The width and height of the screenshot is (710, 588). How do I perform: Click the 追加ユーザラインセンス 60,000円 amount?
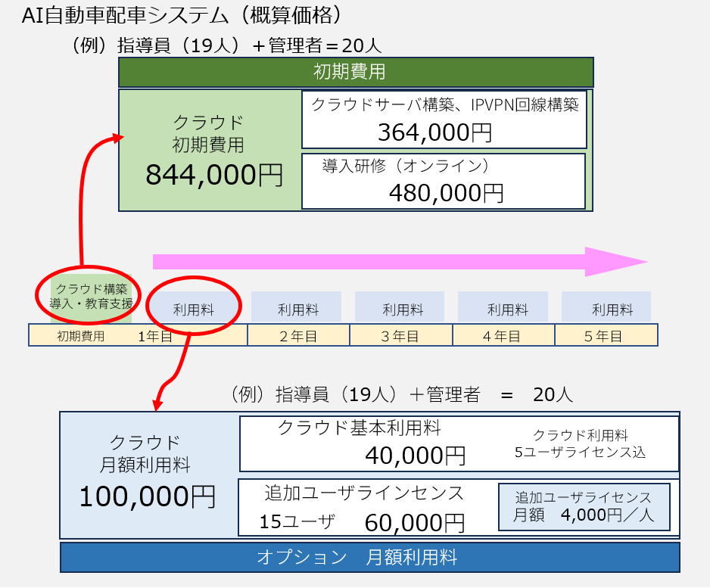pyautogui.click(x=414, y=523)
